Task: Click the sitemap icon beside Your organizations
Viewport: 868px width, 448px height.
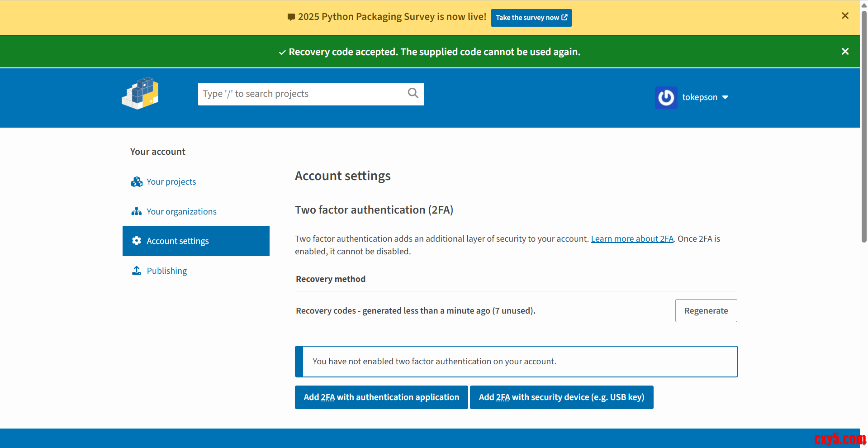Action: (x=136, y=211)
